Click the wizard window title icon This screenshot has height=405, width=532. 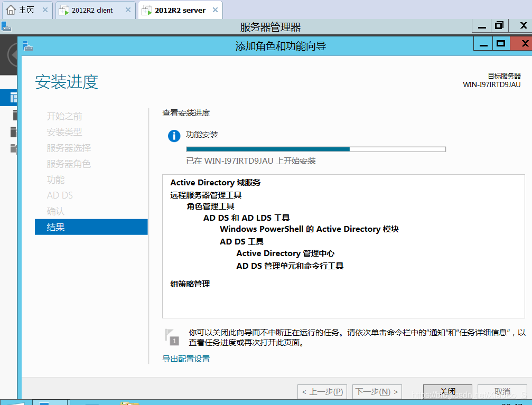28,46
